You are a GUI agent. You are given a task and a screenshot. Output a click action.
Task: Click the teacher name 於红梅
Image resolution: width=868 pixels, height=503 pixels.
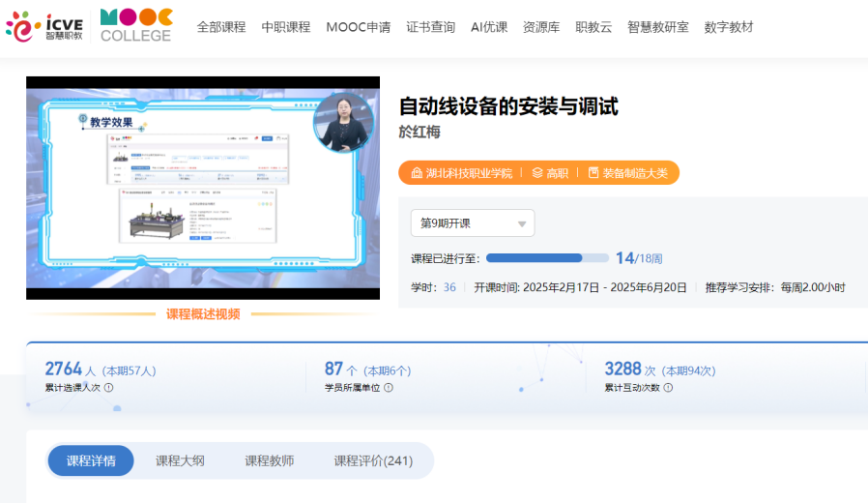(x=420, y=132)
